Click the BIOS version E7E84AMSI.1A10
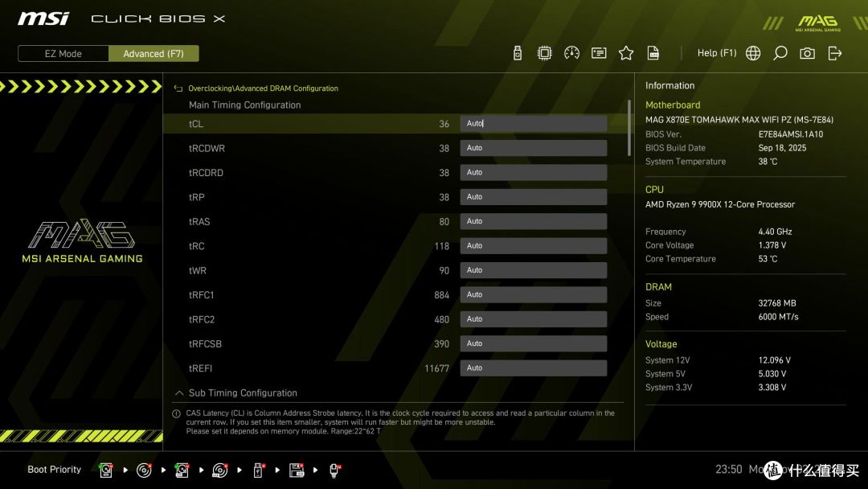Viewport: 868px width, 489px height. click(791, 134)
